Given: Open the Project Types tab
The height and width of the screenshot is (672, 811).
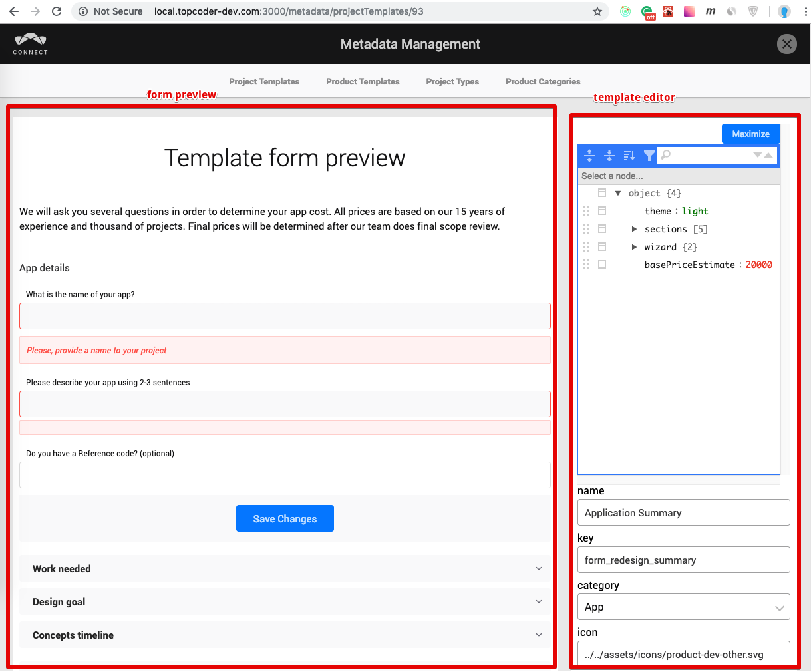Looking at the screenshot, I should pyautogui.click(x=452, y=82).
